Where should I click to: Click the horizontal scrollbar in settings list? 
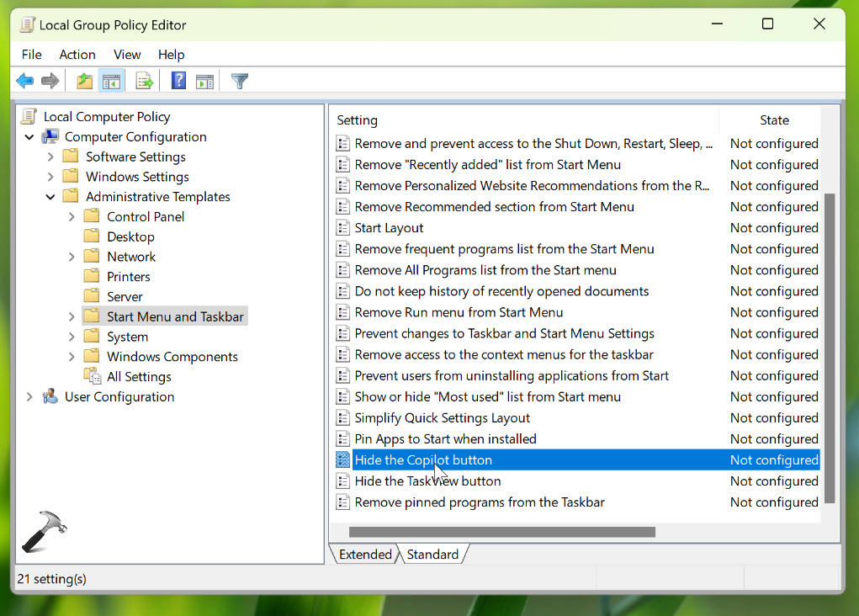click(x=501, y=532)
